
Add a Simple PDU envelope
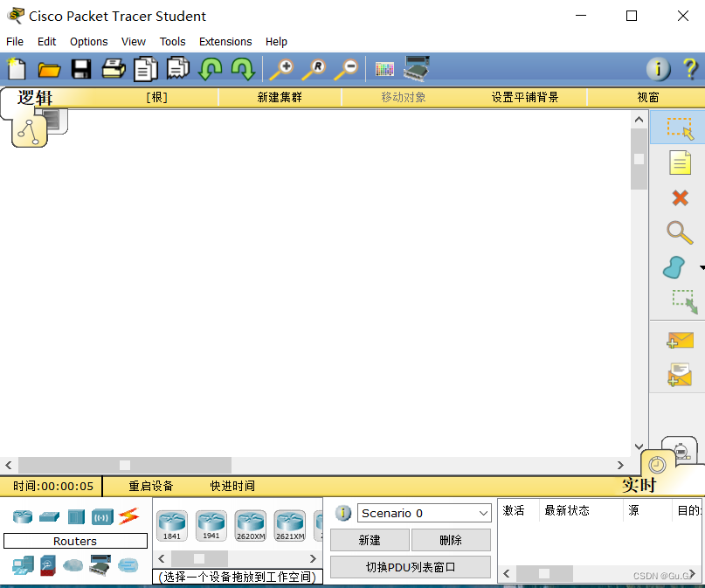click(x=680, y=340)
